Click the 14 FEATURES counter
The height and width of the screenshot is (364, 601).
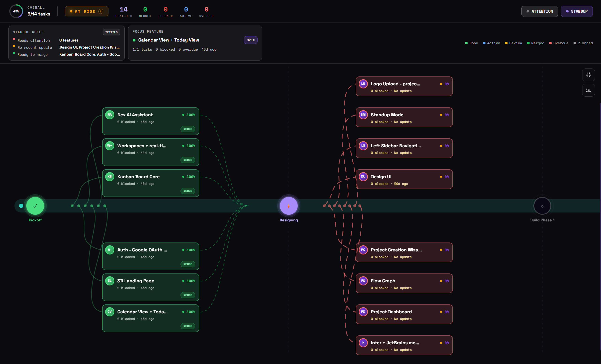[124, 12]
